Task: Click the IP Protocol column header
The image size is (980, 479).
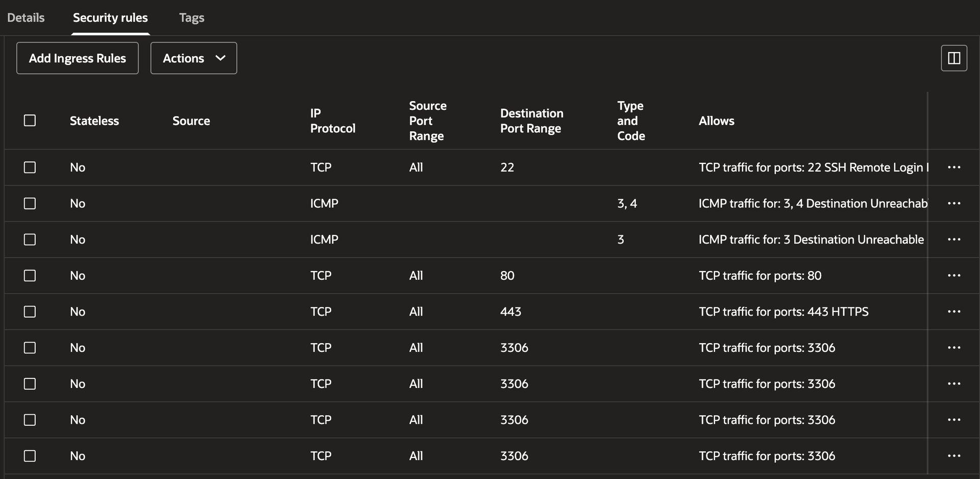Action: [x=332, y=121]
